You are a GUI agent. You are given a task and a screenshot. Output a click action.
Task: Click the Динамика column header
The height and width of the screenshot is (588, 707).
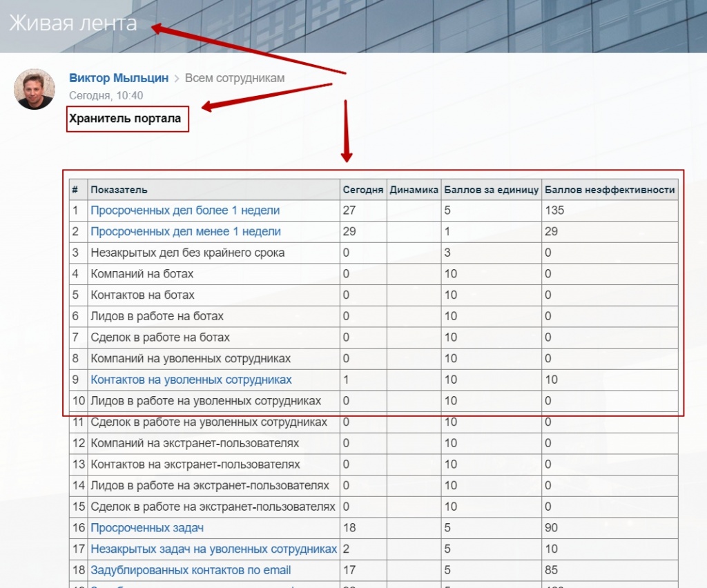[x=414, y=190]
